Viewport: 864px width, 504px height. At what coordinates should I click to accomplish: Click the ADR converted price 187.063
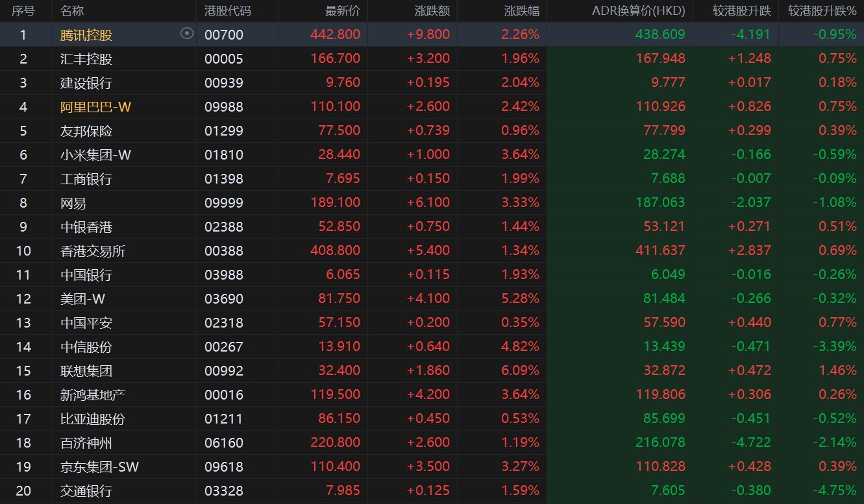point(660,203)
